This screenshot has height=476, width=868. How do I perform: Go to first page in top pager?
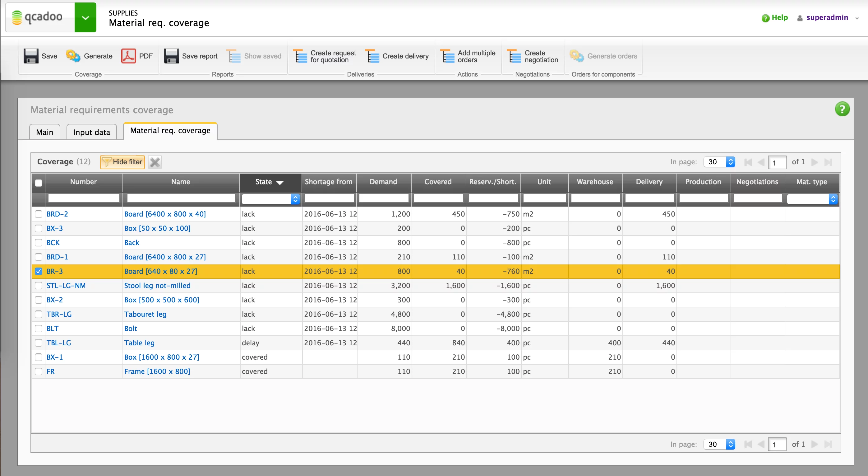point(748,162)
